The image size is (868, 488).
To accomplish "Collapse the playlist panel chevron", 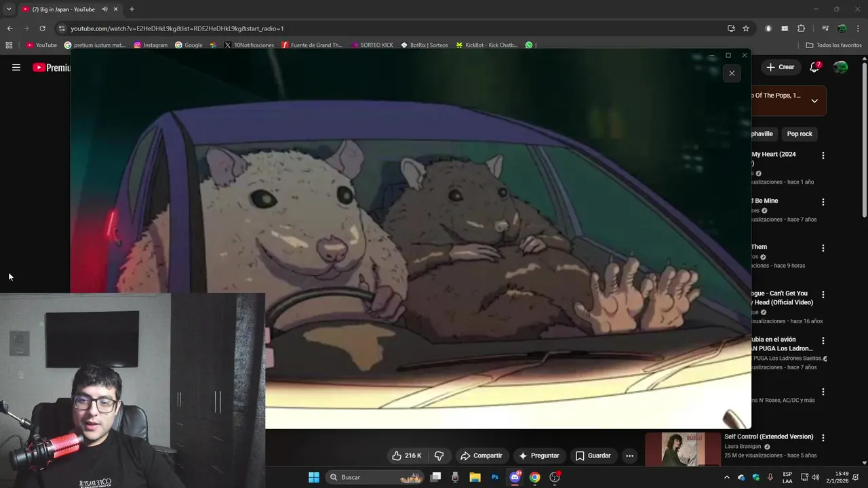I will point(814,101).
